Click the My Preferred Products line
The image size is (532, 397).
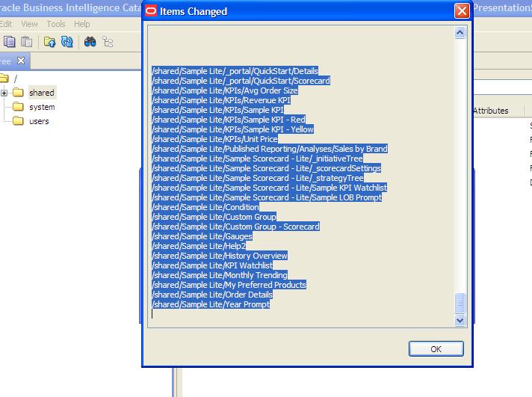tap(229, 285)
